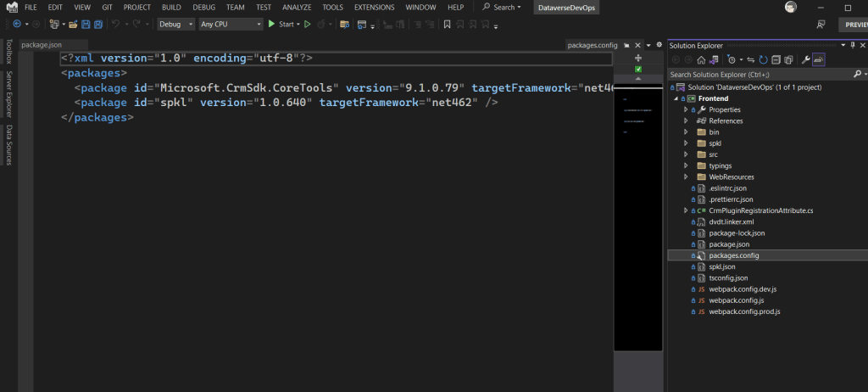
Task: Select webpack.config.prod.js in Solution Explorer
Action: coord(744,311)
